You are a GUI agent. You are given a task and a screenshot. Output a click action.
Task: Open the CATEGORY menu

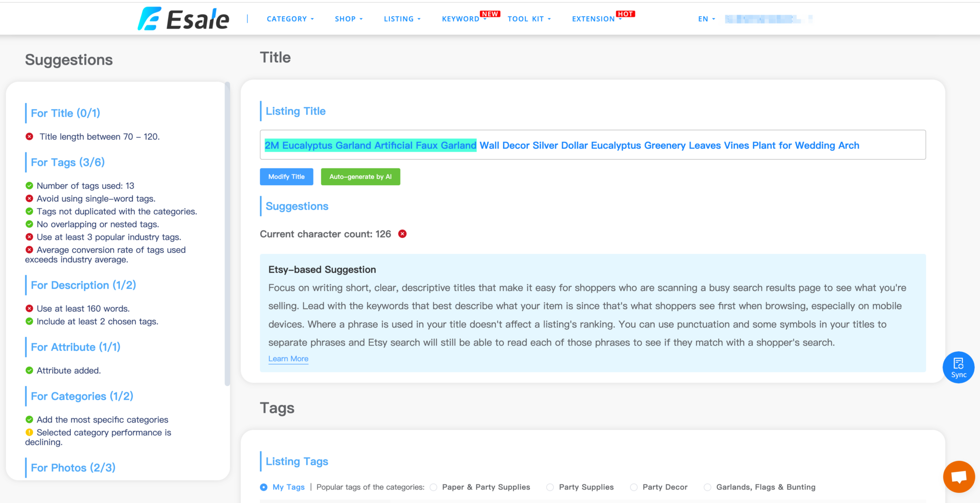coord(290,19)
